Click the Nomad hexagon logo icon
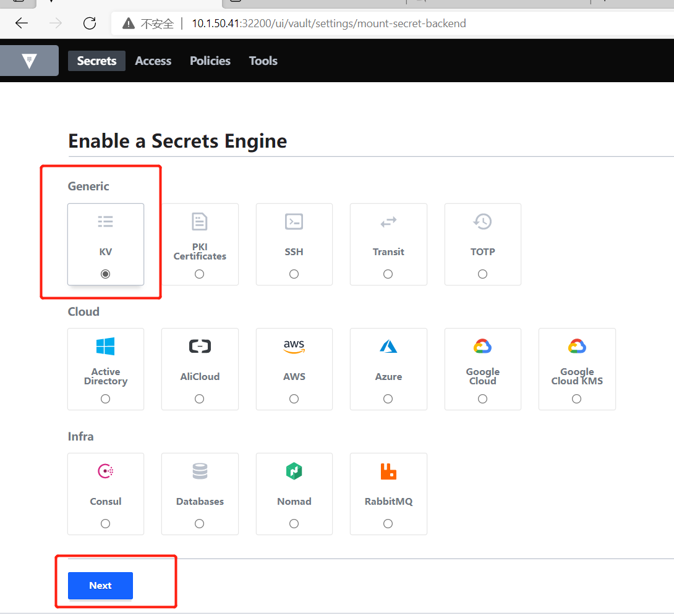Viewport: 674px width, 616px height. [294, 471]
